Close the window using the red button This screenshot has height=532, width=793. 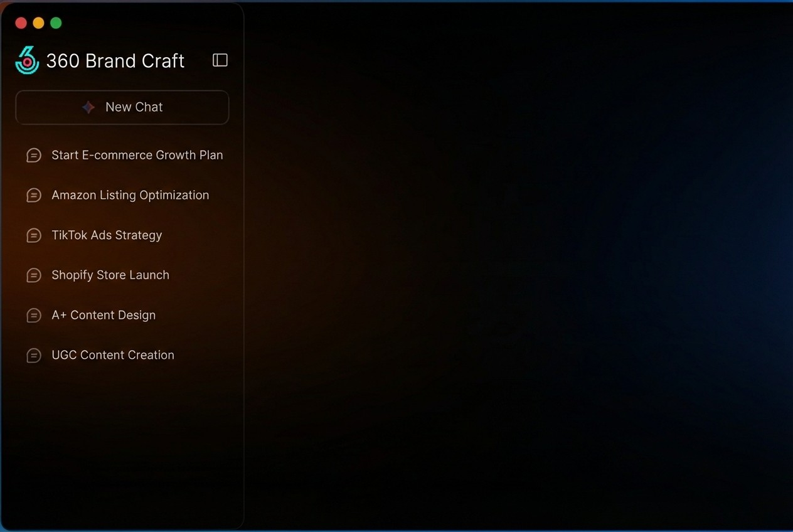pyautogui.click(x=21, y=22)
